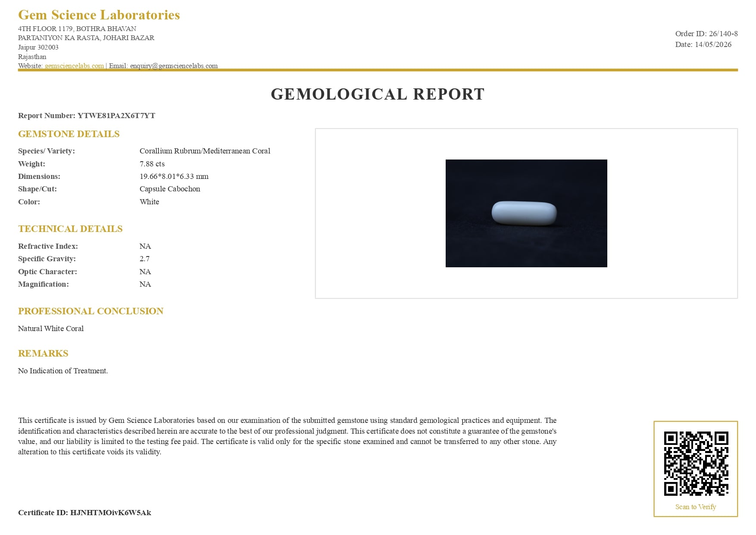Select the address line 4TH FLOOR 1179, BOTHRA BHAVAN

(x=77, y=29)
